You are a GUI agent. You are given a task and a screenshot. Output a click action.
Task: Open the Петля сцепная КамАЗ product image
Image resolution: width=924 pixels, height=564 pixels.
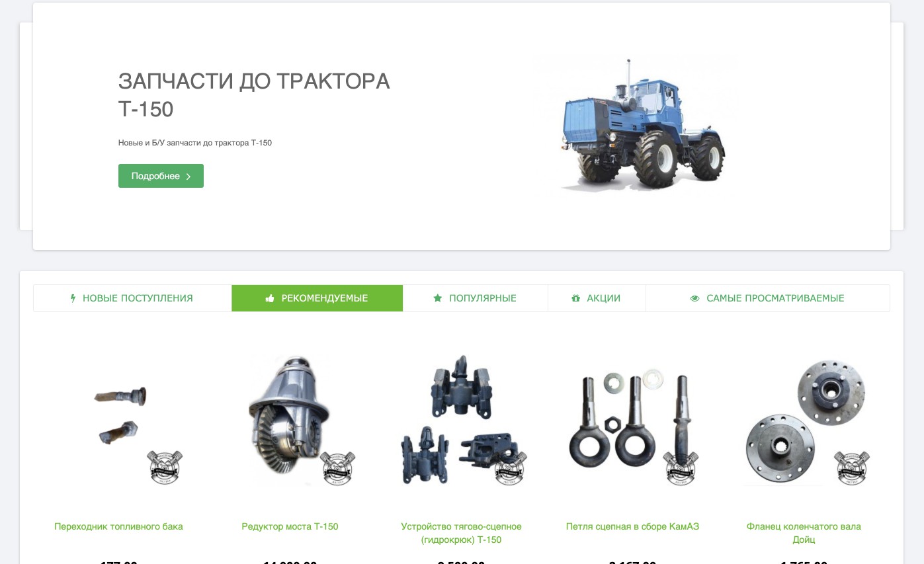click(632, 419)
